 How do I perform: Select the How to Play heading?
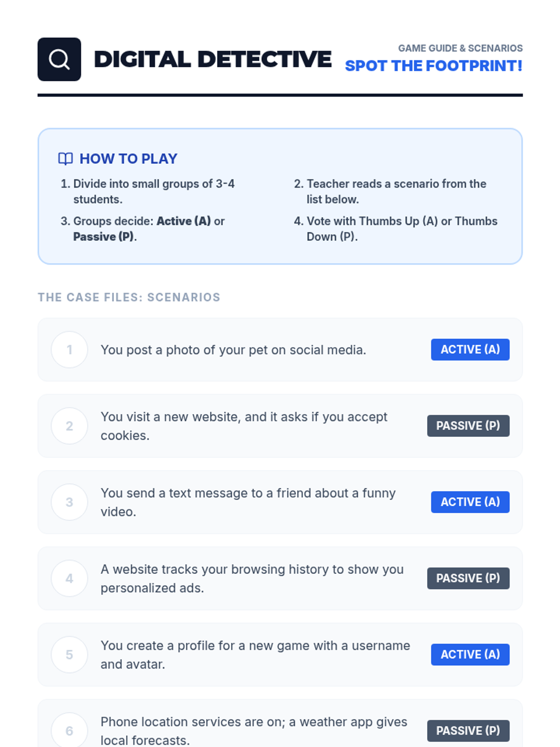[x=128, y=159]
